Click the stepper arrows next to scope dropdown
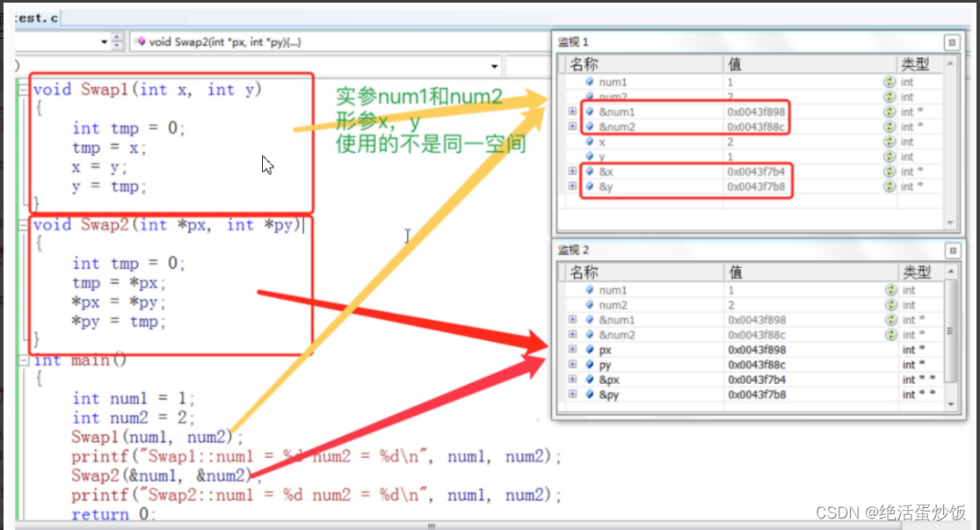 [x=117, y=42]
